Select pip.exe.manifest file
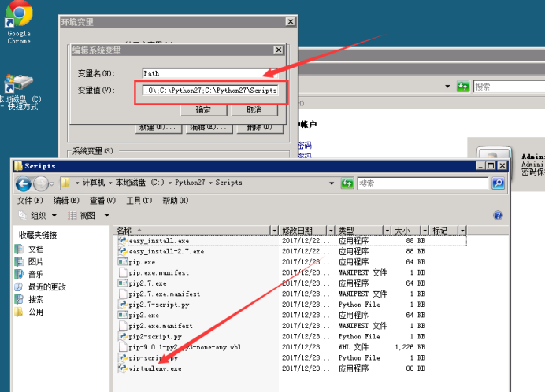 click(154, 273)
